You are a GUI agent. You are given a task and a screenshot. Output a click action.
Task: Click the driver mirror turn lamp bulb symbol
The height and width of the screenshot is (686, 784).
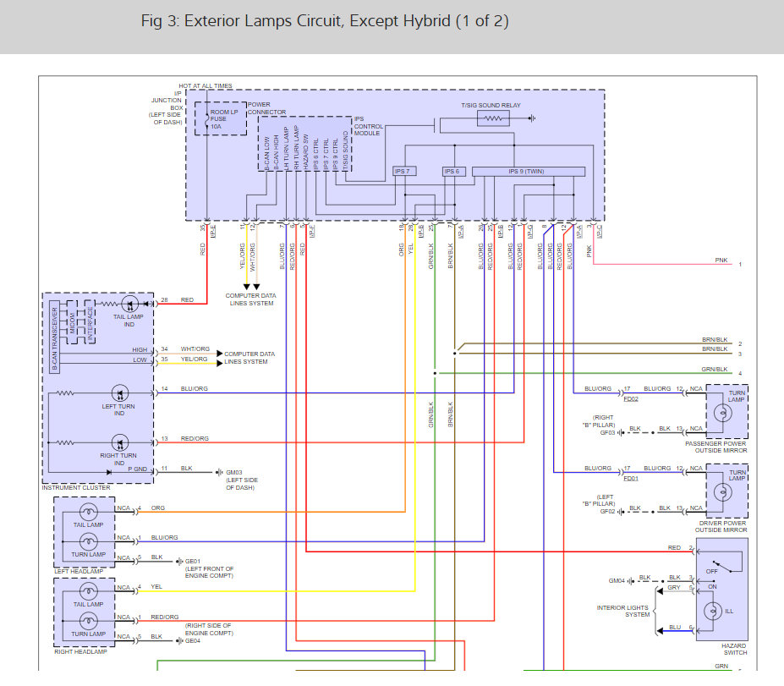[723, 492]
